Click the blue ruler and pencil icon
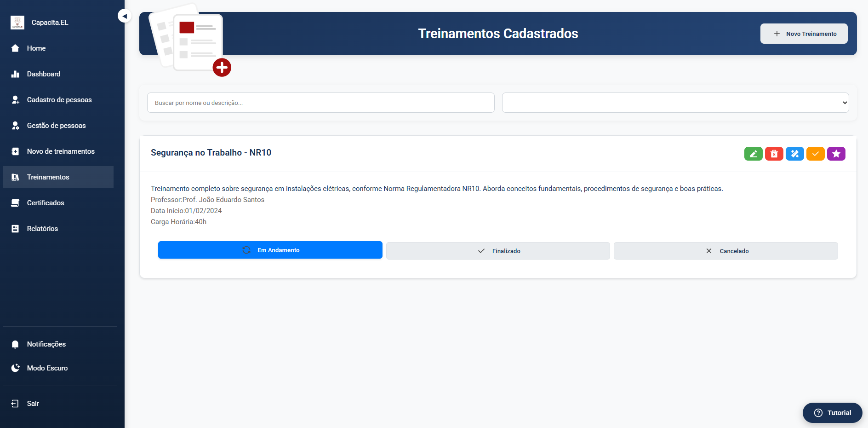 794,154
